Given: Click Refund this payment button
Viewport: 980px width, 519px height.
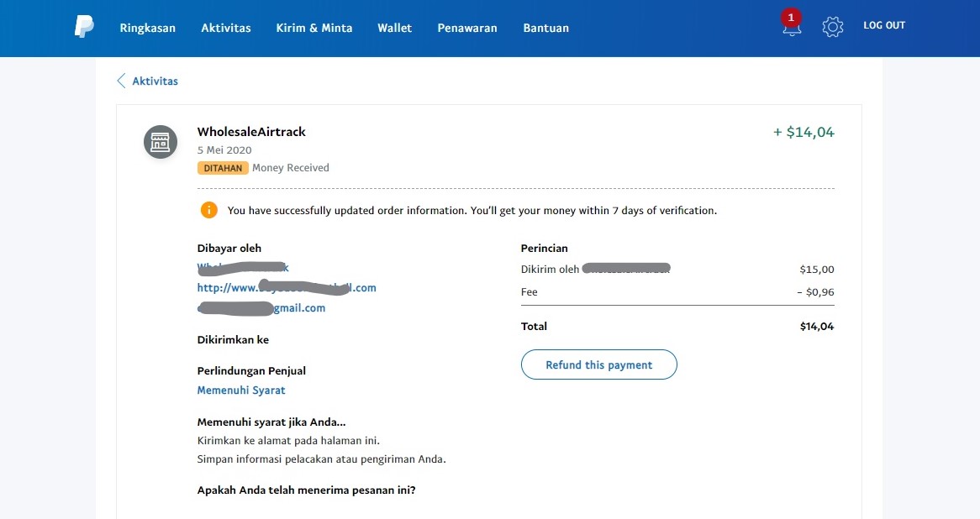Looking at the screenshot, I should point(598,364).
